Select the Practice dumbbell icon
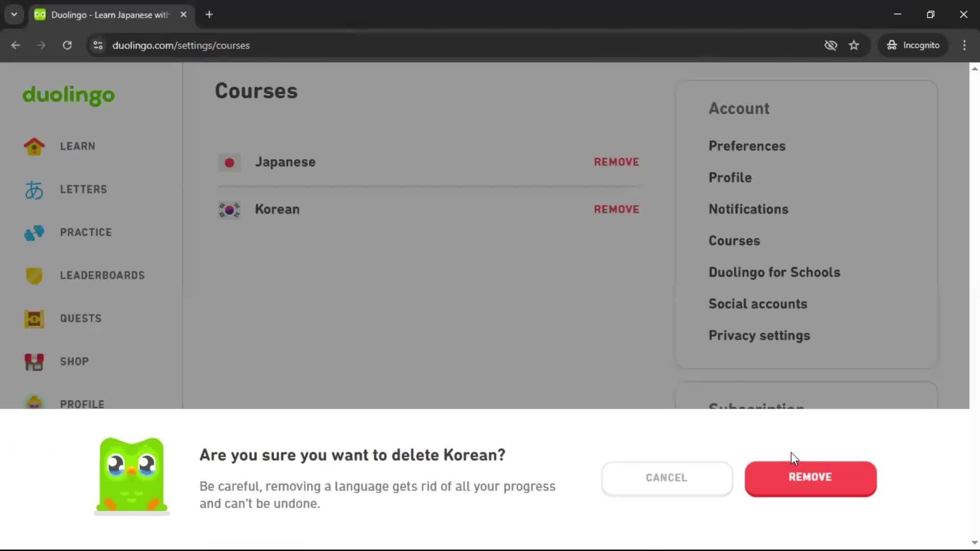980x551 pixels. tap(34, 233)
